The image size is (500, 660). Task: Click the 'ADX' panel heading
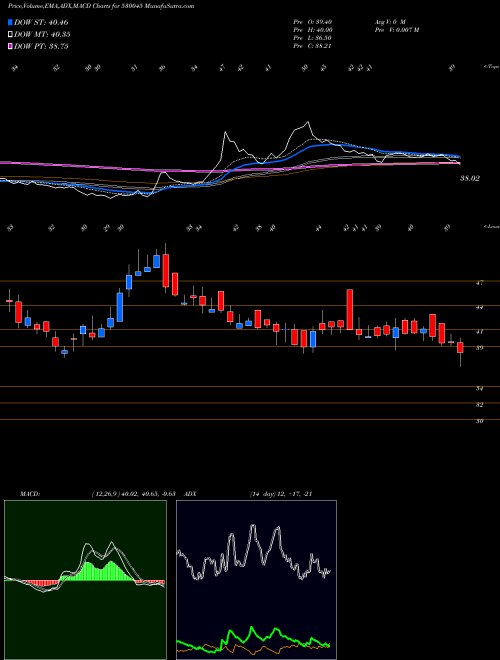click(190, 494)
